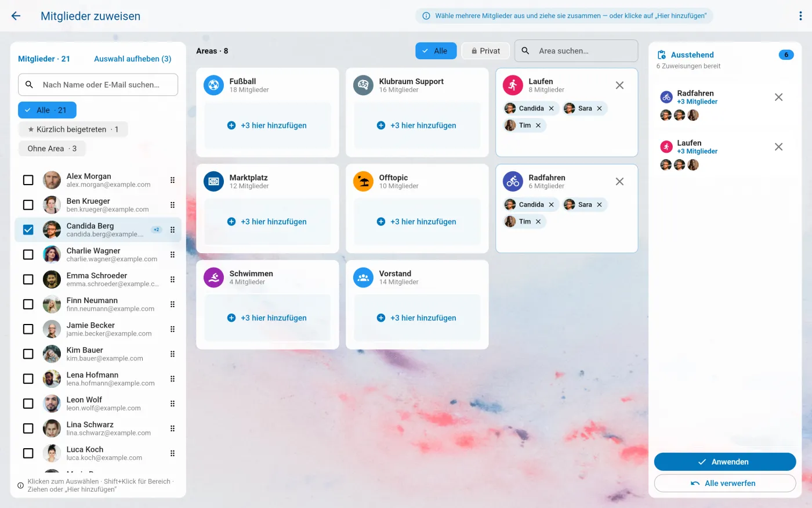Remove pending Radfahren assignment in Ausstehend
Image resolution: width=812 pixels, height=508 pixels.
(x=778, y=98)
